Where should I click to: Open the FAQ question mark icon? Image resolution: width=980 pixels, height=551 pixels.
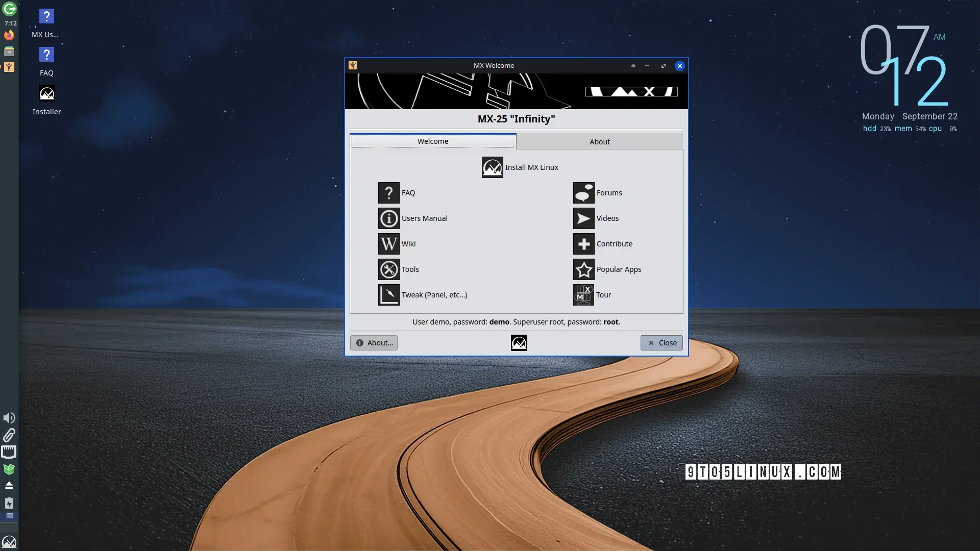point(388,193)
